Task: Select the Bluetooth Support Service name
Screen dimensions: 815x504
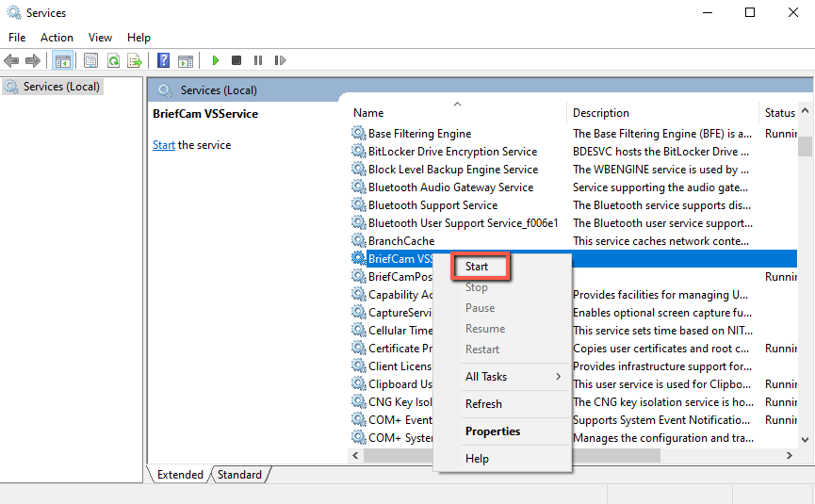Action: [433, 205]
